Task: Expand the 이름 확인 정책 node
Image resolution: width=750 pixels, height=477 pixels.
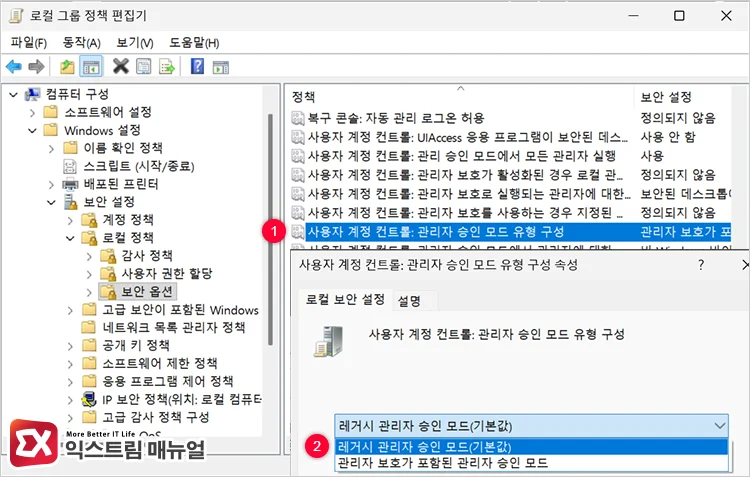Action: point(51,149)
